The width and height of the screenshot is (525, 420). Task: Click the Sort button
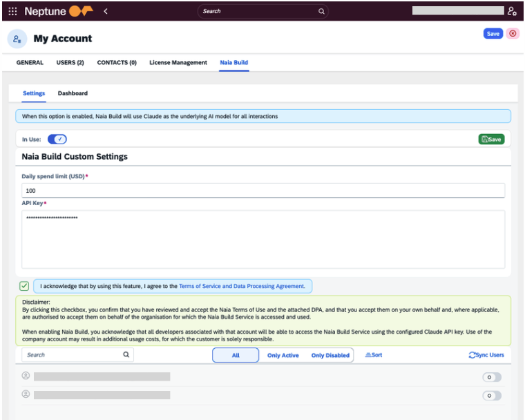(x=374, y=355)
